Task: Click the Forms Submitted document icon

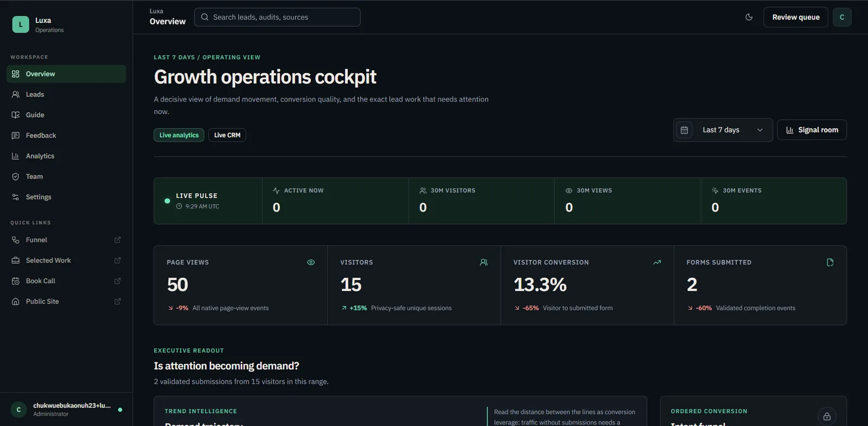Action: tap(829, 262)
